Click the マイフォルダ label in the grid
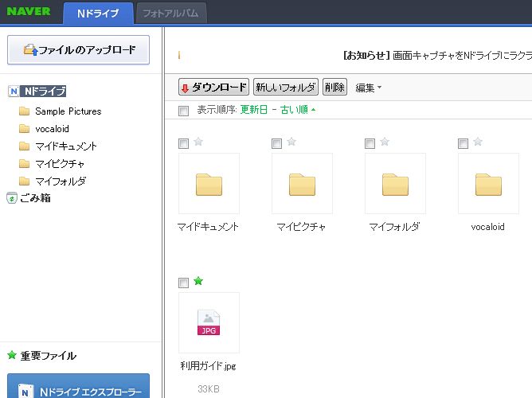The width and height of the screenshot is (532, 398). coord(394,227)
